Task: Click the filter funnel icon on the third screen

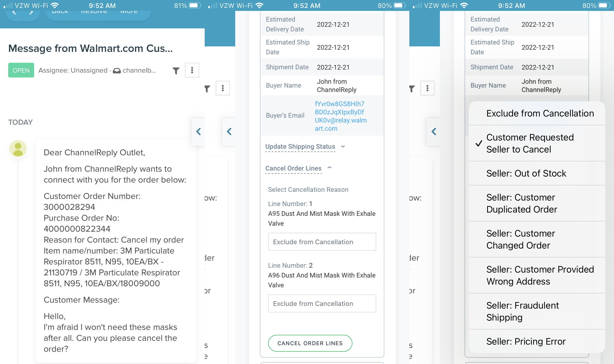Action: tap(412, 88)
